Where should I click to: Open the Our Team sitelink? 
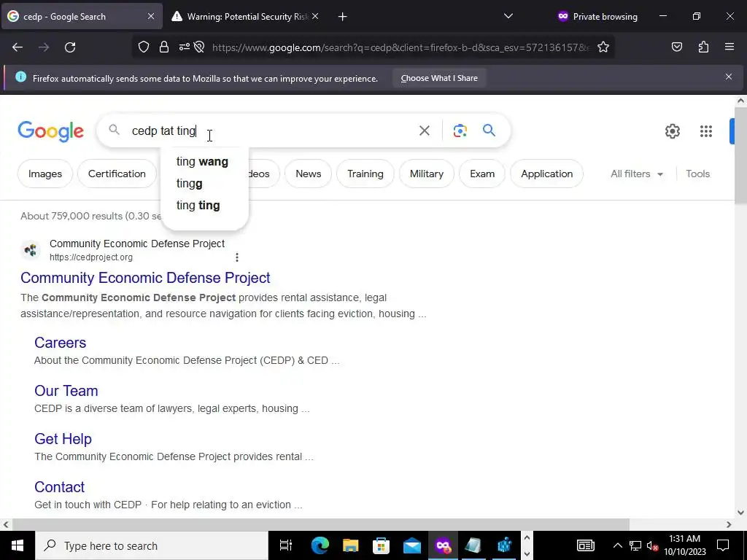[66, 391]
